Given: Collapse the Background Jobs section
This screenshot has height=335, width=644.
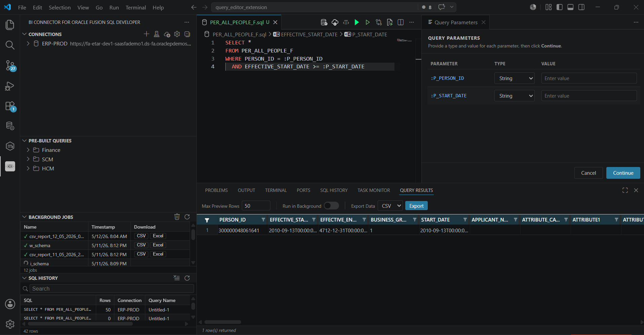Looking at the screenshot, I should coord(24,217).
